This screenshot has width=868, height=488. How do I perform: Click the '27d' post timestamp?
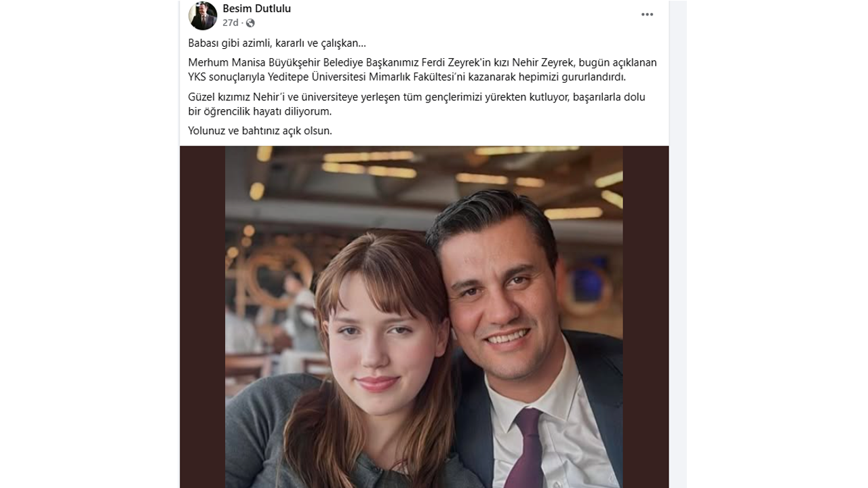[x=230, y=23]
